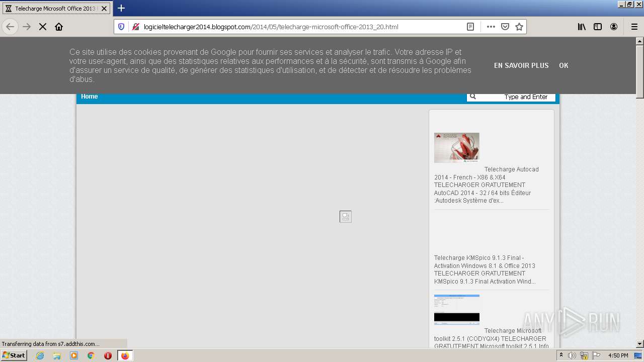Close the Telecharge Microsoft Office tab

tap(104, 9)
